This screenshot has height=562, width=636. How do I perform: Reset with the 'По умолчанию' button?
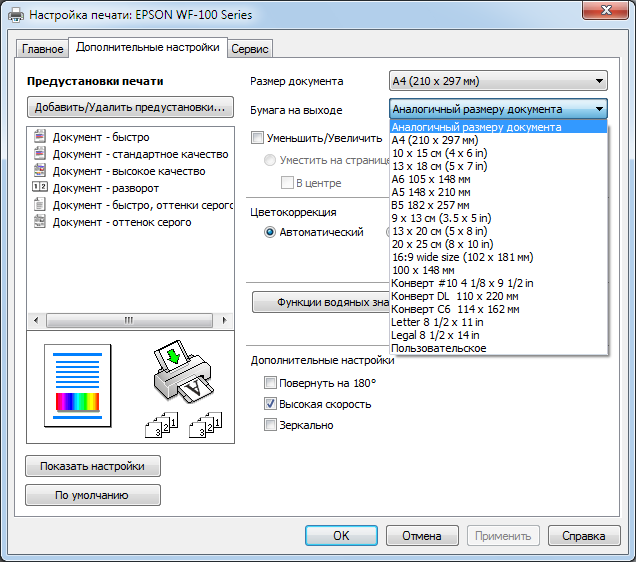point(93,495)
